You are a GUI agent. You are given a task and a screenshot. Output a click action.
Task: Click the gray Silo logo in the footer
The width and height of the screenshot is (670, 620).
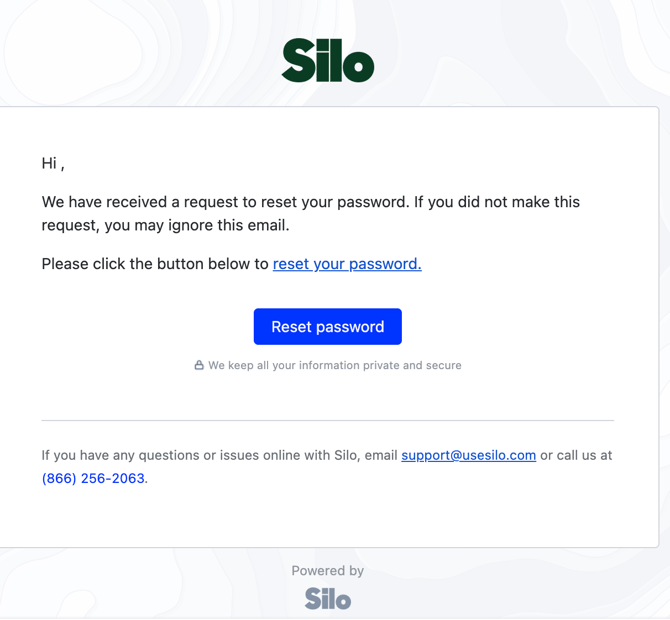(x=328, y=598)
